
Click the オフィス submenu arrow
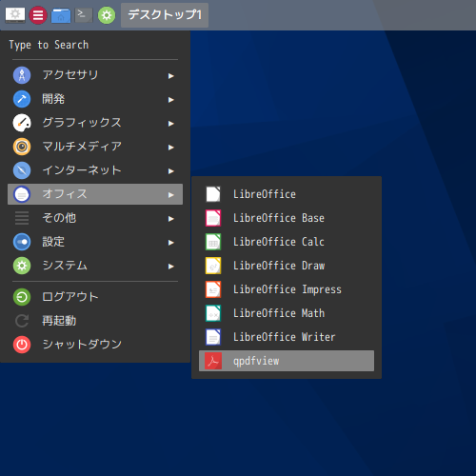pos(171,195)
